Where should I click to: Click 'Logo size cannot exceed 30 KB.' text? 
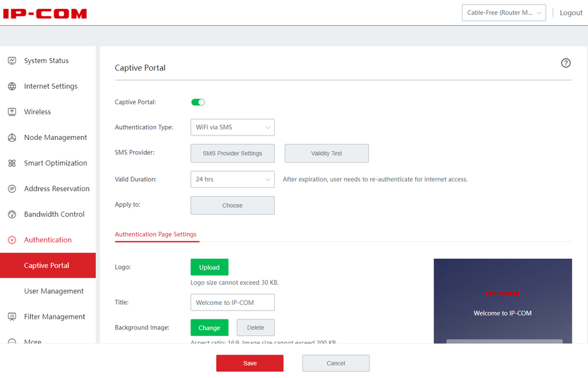click(234, 283)
